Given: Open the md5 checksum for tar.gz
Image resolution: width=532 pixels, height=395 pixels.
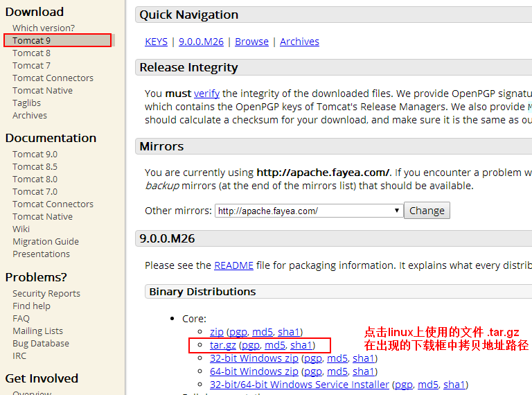Looking at the screenshot, I should [274, 345].
